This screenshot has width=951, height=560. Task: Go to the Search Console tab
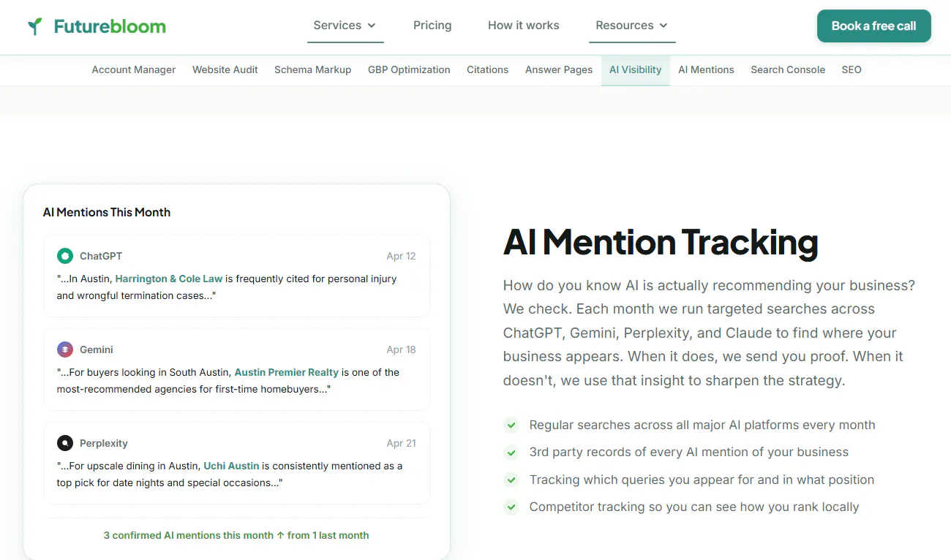pos(788,70)
